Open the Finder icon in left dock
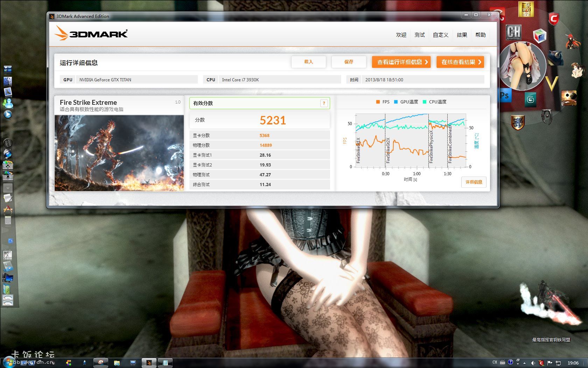Viewport: 588px width, 368px height. click(8, 81)
